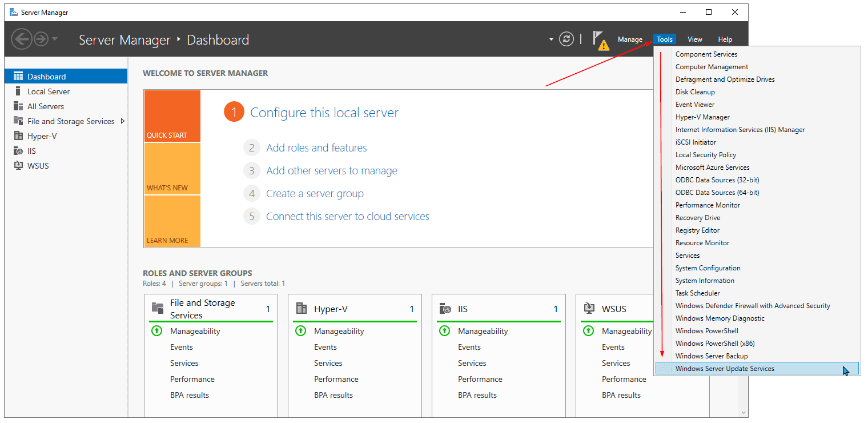
Task: Close the Tools menu via its header
Action: point(665,39)
